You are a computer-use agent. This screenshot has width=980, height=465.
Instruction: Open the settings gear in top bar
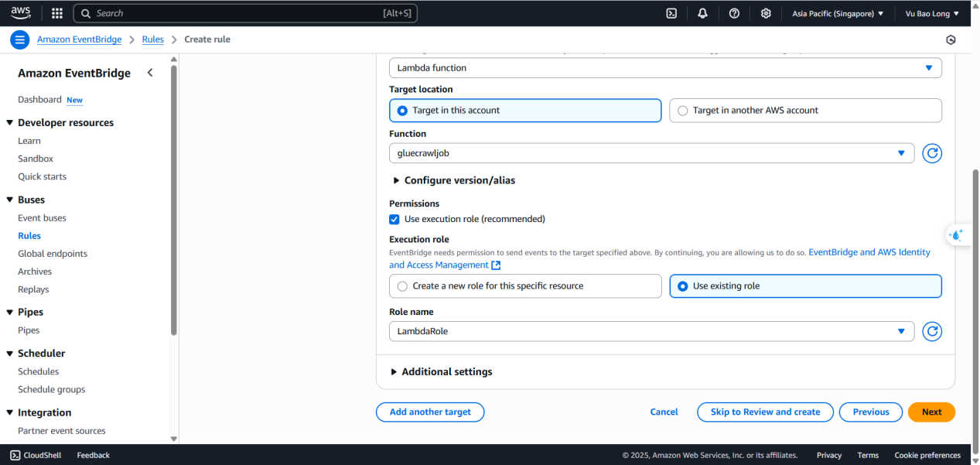[766, 13]
